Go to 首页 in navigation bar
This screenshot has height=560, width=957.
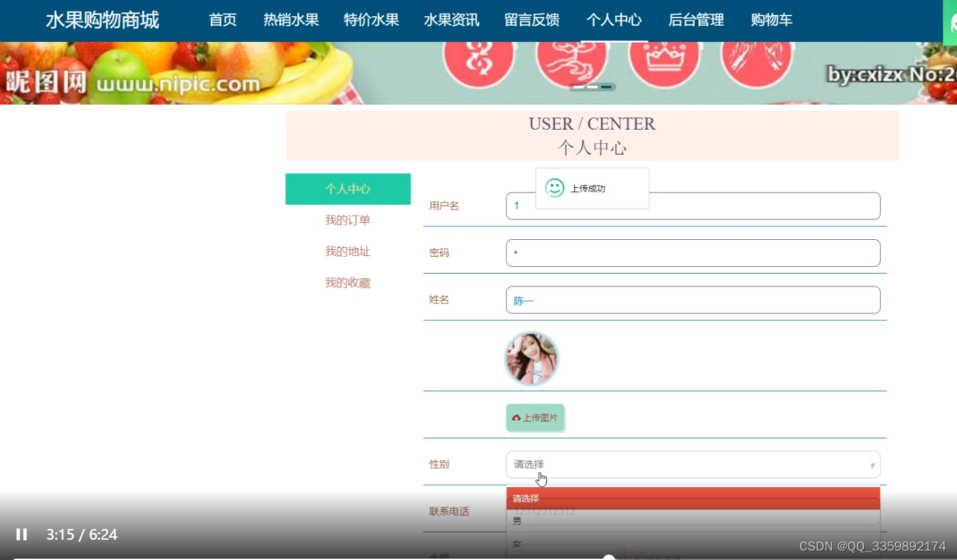(x=223, y=20)
